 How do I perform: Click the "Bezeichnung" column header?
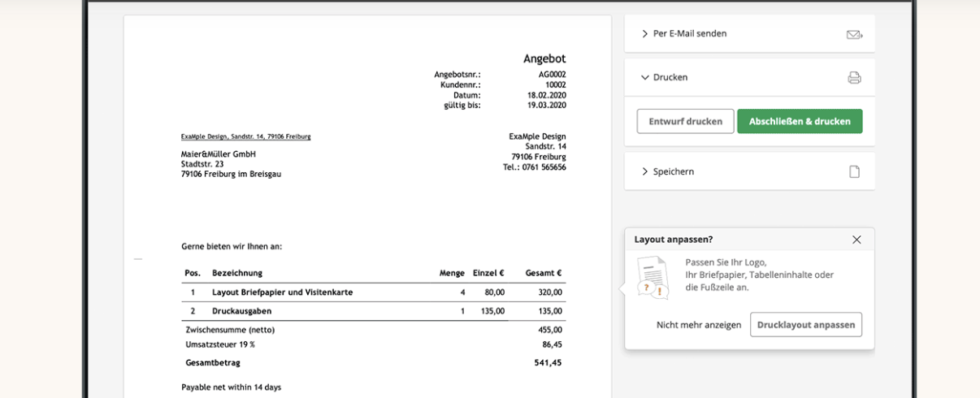237,273
